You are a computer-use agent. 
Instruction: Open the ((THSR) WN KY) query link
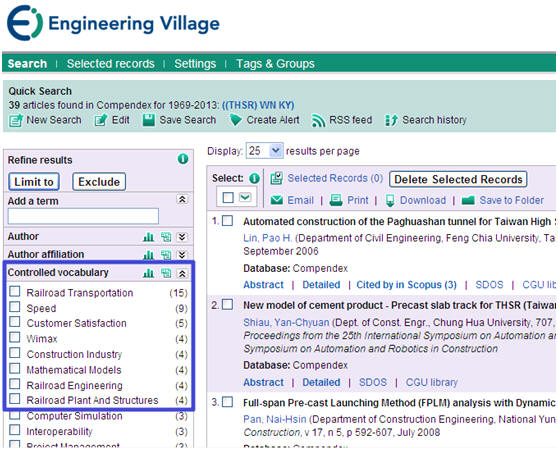(258, 105)
